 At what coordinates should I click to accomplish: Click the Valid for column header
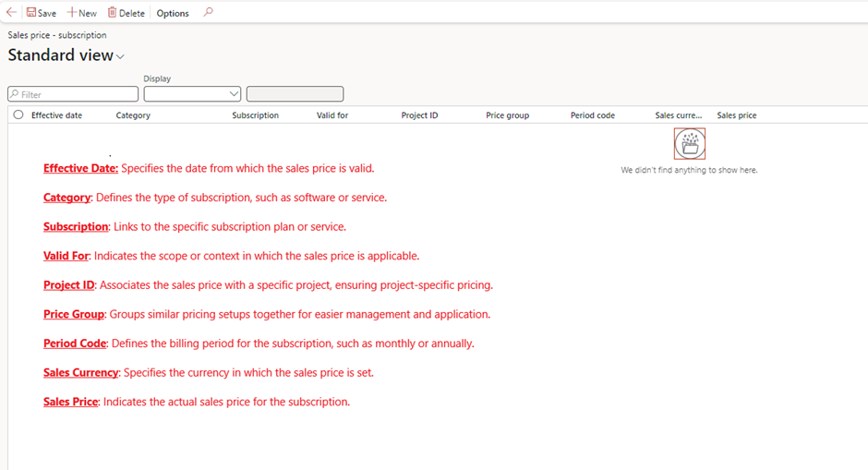[x=332, y=115]
